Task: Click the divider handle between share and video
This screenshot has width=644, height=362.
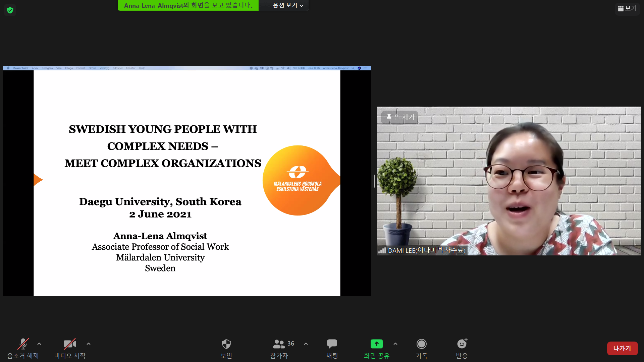Action: [374, 181]
